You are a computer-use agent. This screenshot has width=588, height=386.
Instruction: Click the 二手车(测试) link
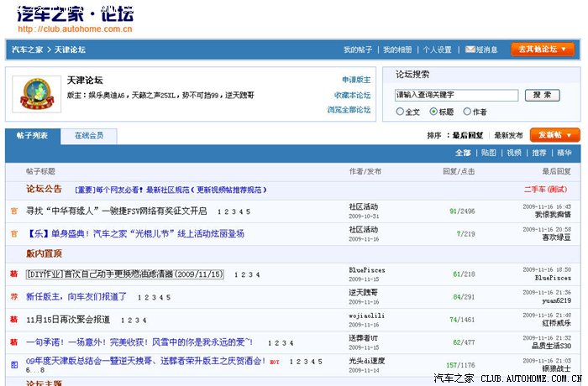546,190
